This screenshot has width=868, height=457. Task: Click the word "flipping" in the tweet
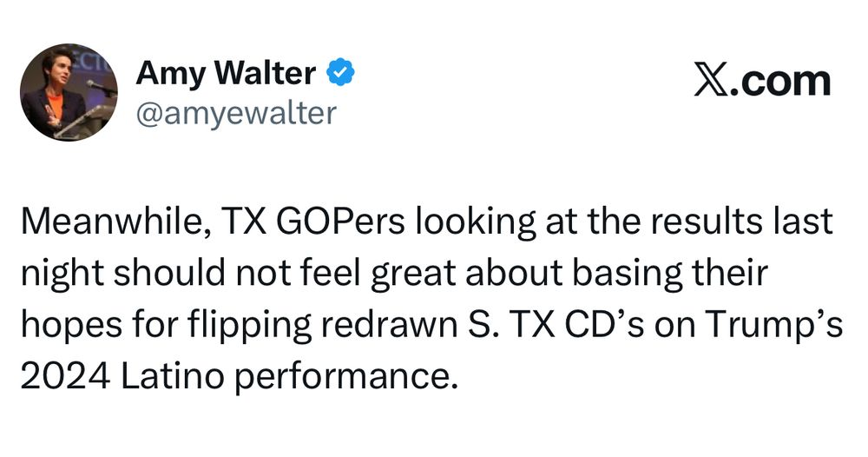point(250,325)
